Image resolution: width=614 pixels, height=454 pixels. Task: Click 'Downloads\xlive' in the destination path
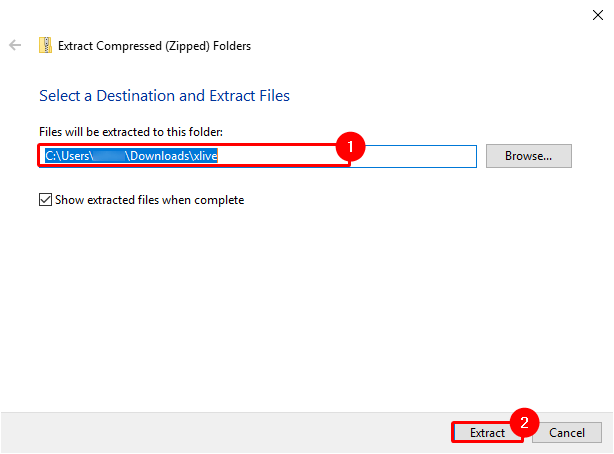[173, 156]
